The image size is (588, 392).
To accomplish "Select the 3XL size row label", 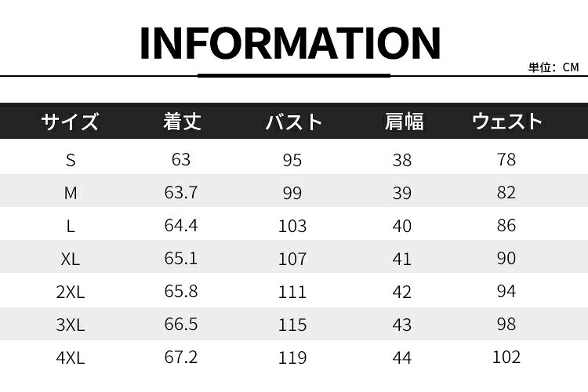I will point(71,325).
